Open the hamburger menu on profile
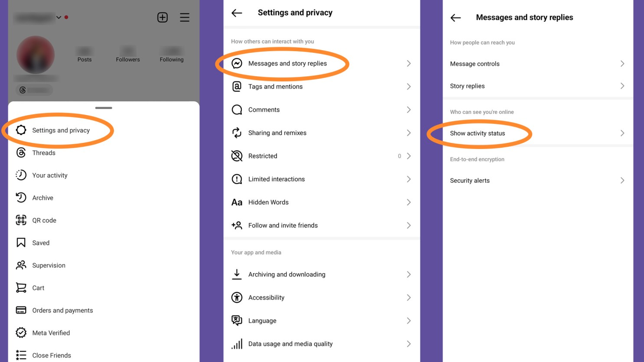Screen dimensions: 644x362 pos(185,17)
